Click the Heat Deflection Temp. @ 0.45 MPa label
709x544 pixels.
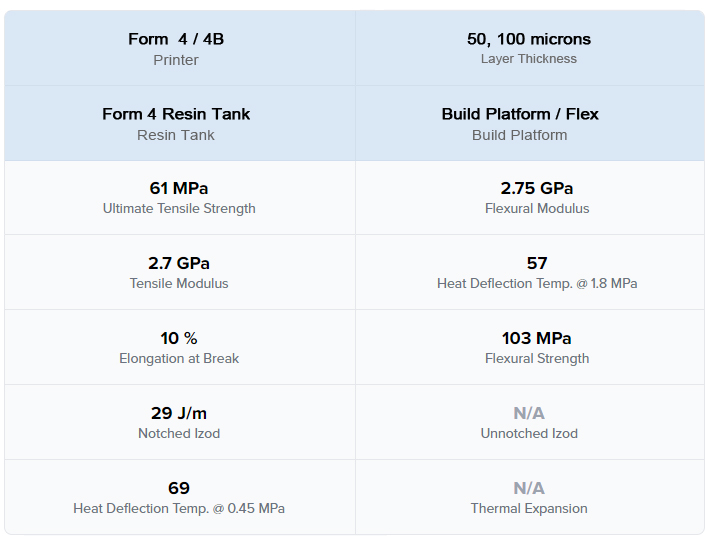pos(179,509)
